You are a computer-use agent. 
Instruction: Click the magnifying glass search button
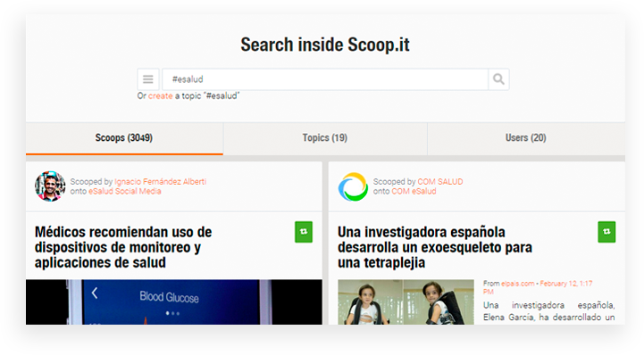(x=498, y=79)
